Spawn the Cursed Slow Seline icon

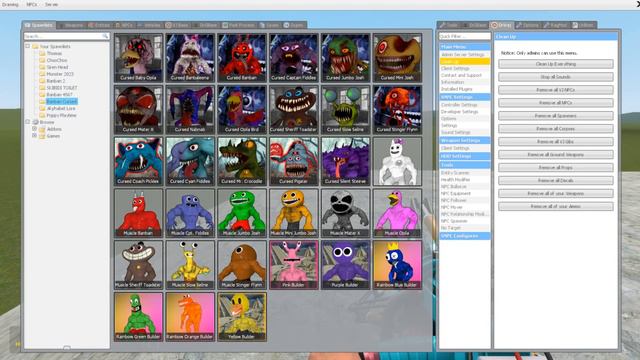click(x=346, y=109)
